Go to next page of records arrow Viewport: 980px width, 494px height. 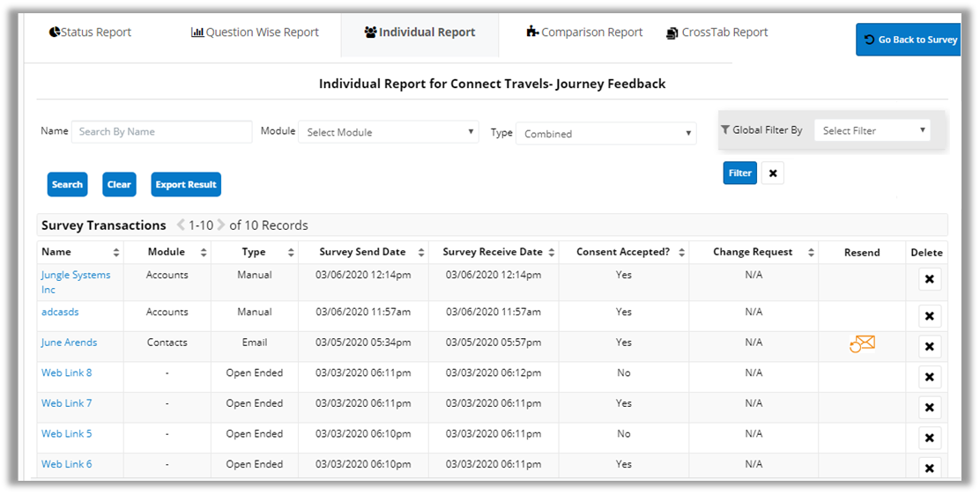(221, 225)
